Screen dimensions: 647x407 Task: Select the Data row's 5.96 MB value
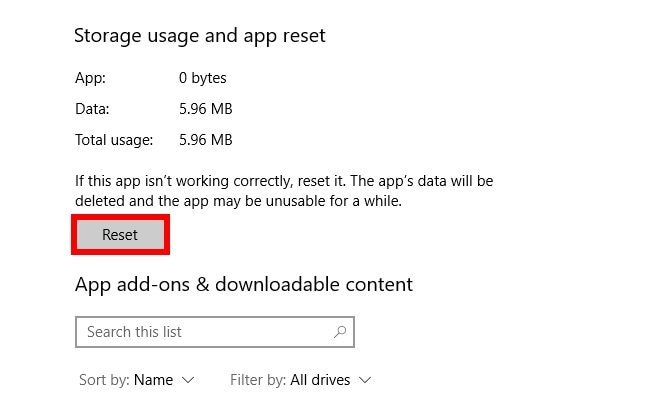pyautogui.click(x=205, y=109)
